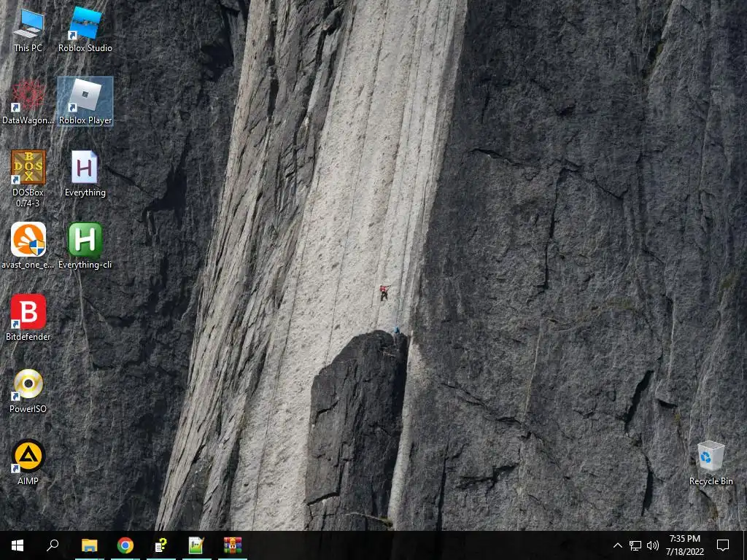
Task: Switch to Google Chrome in the taskbar
Action: [x=125, y=545]
